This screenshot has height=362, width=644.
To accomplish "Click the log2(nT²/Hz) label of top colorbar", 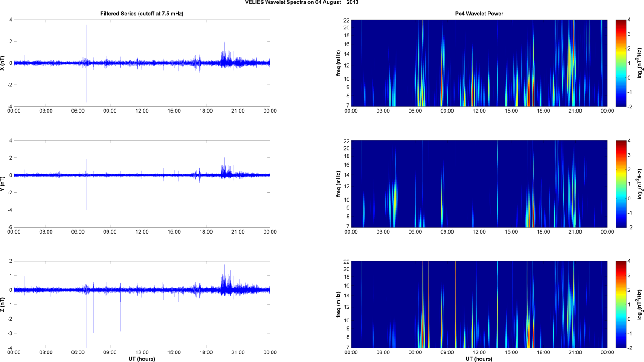I will point(640,63).
